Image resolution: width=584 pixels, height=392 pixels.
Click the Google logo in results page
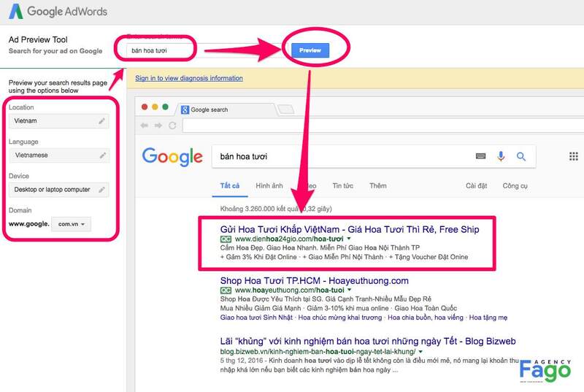pos(172,157)
